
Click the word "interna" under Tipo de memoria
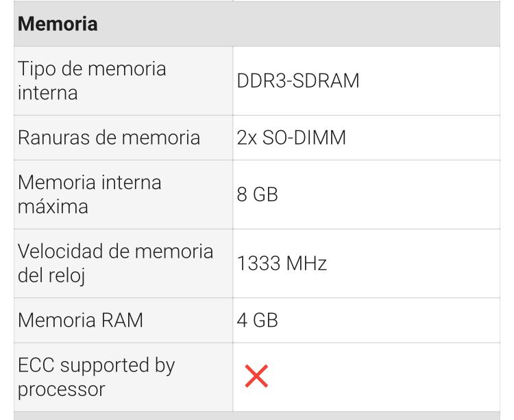[47, 93]
